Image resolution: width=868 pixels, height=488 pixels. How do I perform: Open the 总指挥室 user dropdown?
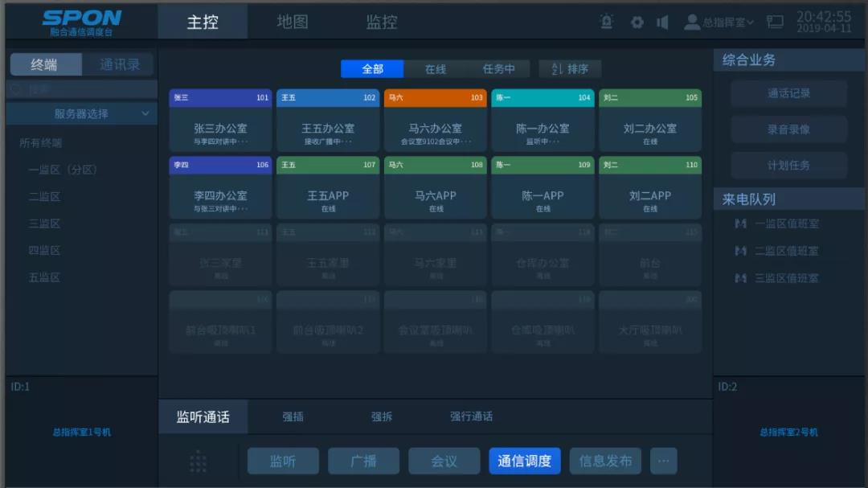tap(719, 23)
